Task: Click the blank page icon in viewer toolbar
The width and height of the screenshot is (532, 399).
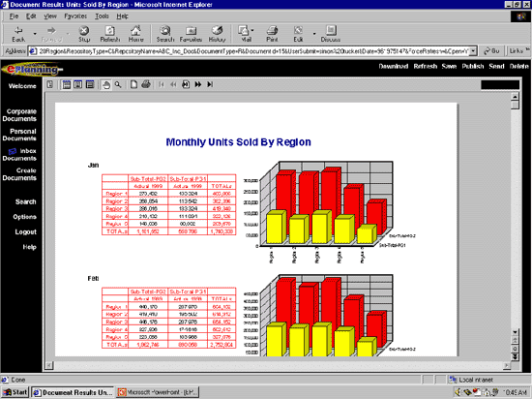Action: tap(133, 84)
